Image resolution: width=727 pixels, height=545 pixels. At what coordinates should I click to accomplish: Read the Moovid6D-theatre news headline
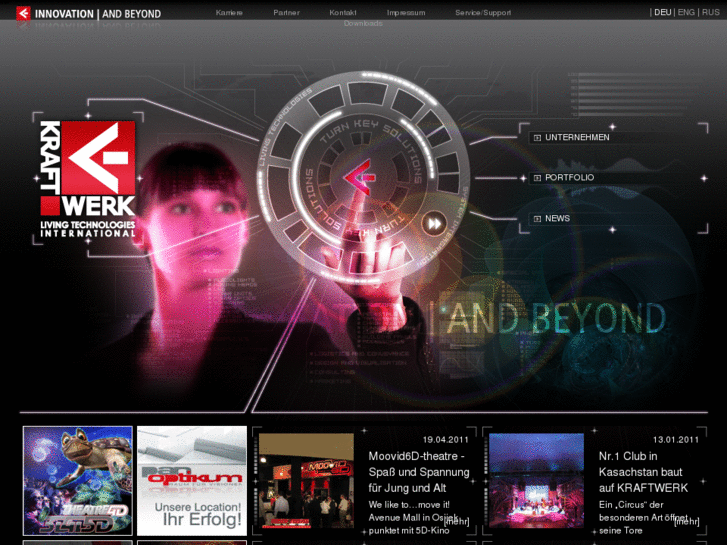(419, 472)
